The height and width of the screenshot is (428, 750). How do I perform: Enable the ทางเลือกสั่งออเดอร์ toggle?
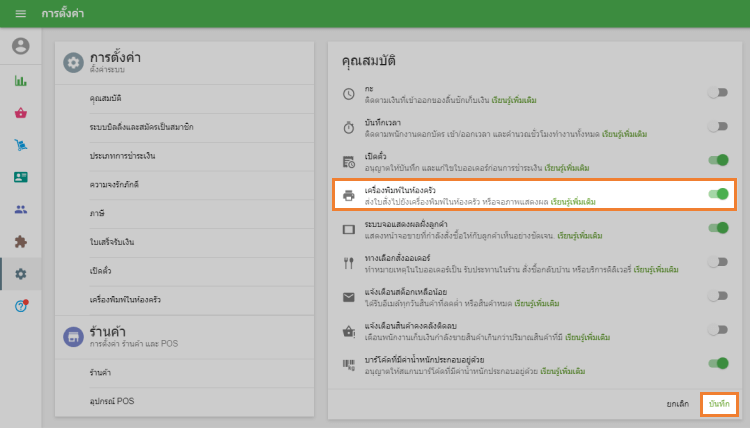[x=717, y=262]
